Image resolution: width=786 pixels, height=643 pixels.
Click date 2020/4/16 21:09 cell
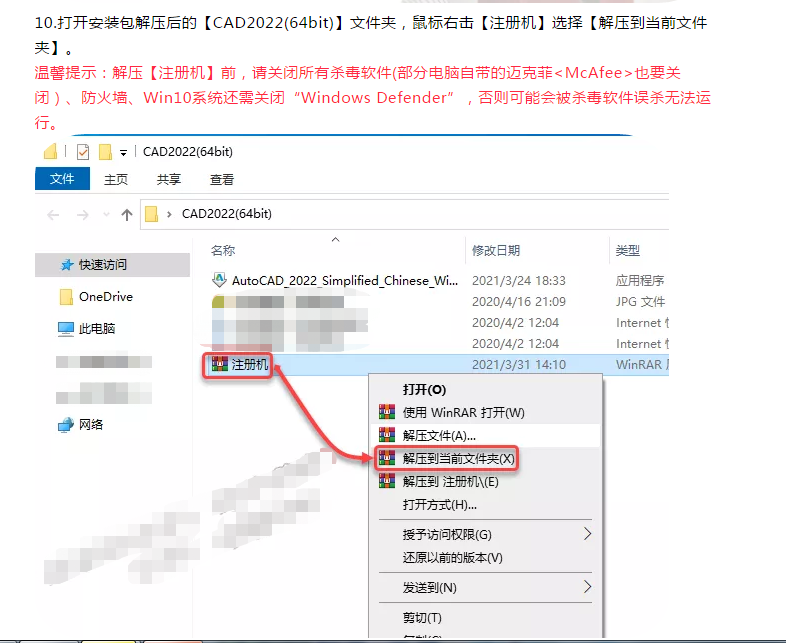click(x=519, y=302)
